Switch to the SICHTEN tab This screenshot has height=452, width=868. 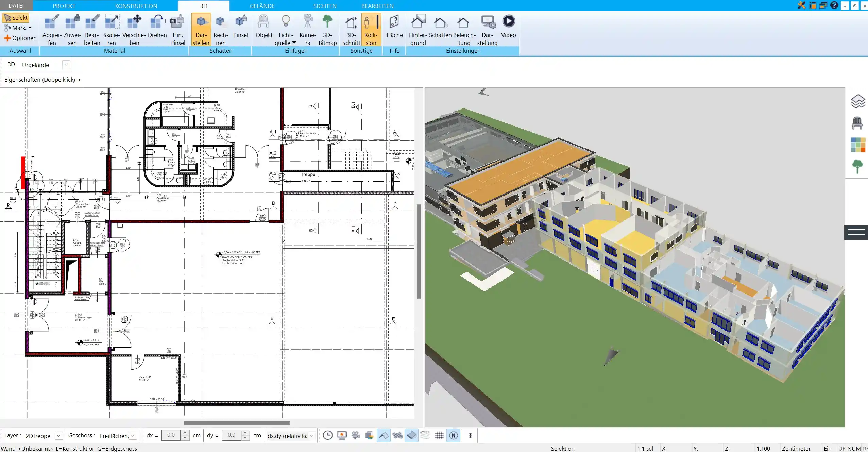point(325,6)
